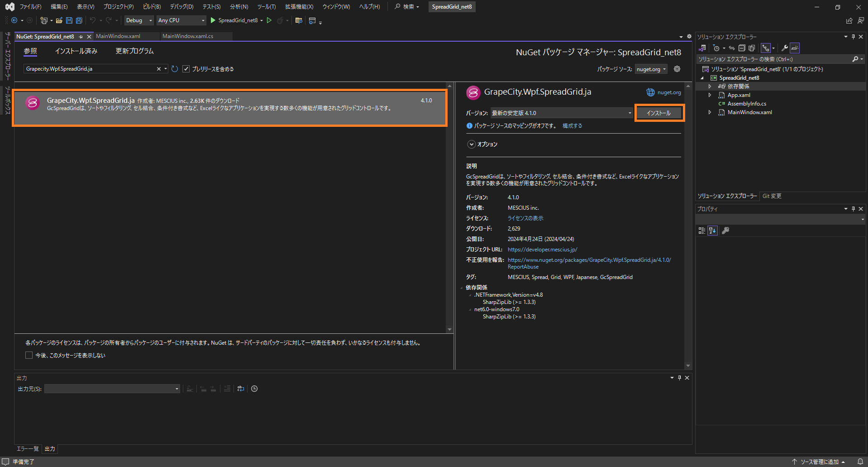868x467 pixels.
Task: Click the Solution Explorer search box
Action: tap(774, 59)
